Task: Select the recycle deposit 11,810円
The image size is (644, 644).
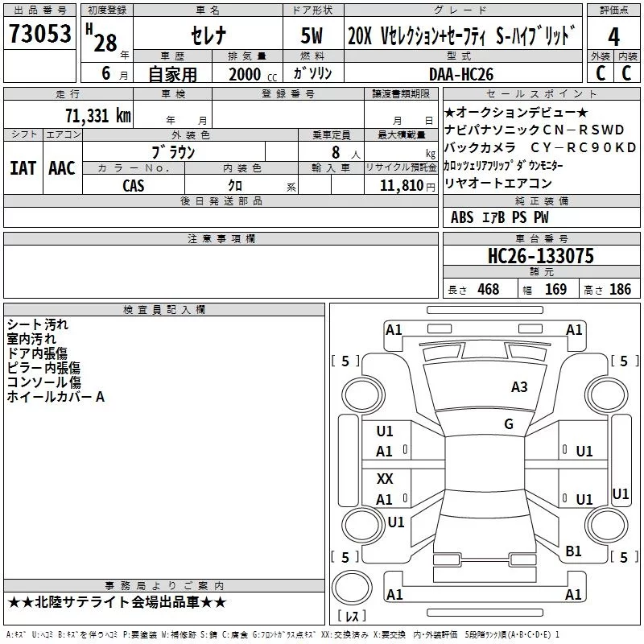Action: tap(407, 186)
